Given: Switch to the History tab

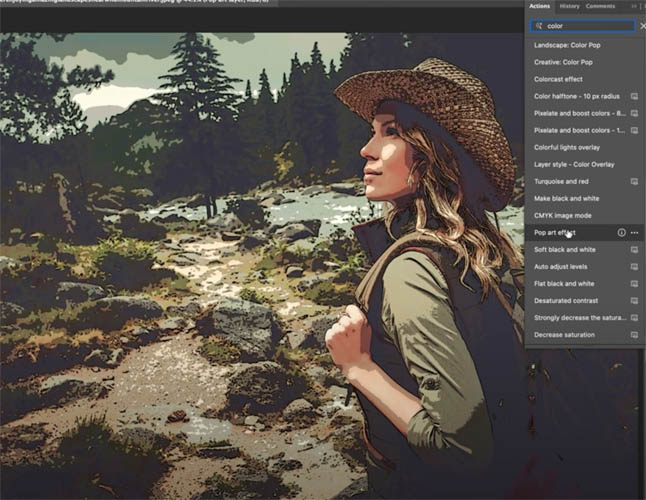Looking at the screenshot, I should point(569,6).
